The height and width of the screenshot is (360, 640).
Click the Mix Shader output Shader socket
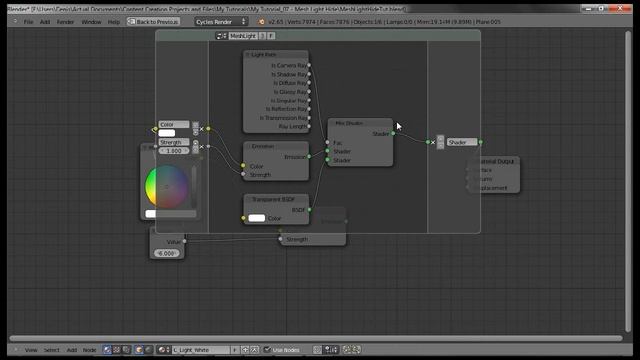pos(393,133)
